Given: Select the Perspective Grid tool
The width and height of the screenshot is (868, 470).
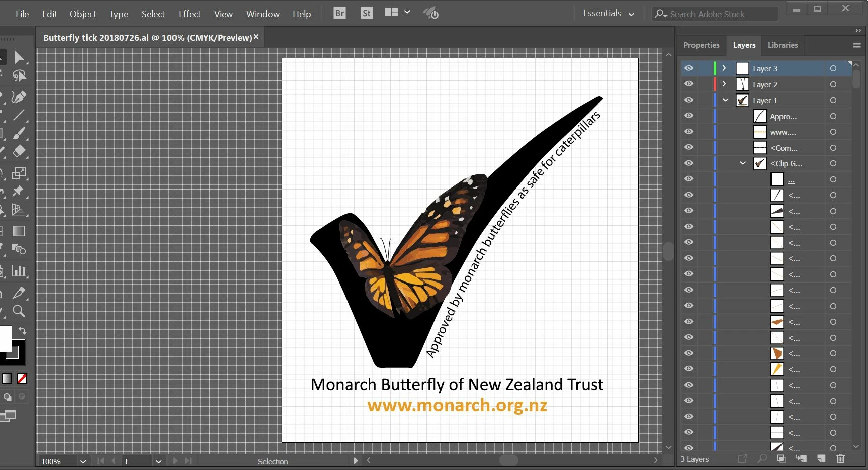Looking at the screenshot, I should [19, 210].
